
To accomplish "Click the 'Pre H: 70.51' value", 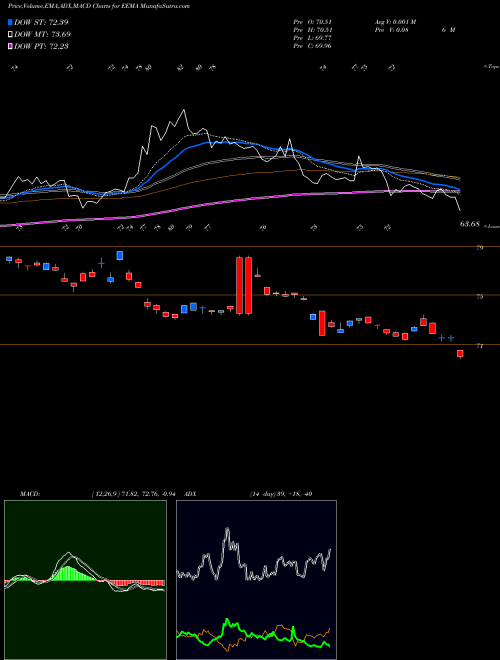I will tap(312, 30).
